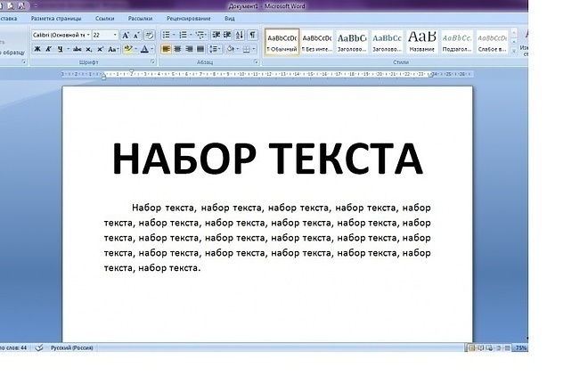Toggle underline (Ч) formatting
588x392 pixels.
(x=60, y=49)
